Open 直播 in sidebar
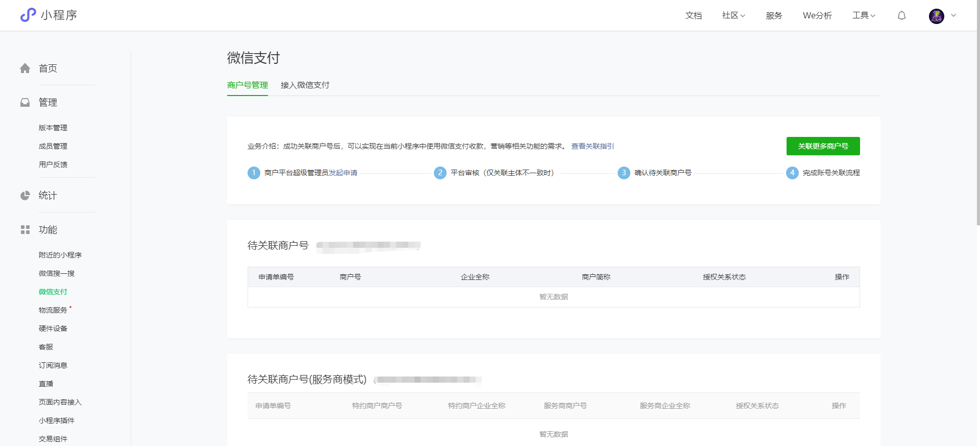Screen dimensions: 980x446 point(46,384)
